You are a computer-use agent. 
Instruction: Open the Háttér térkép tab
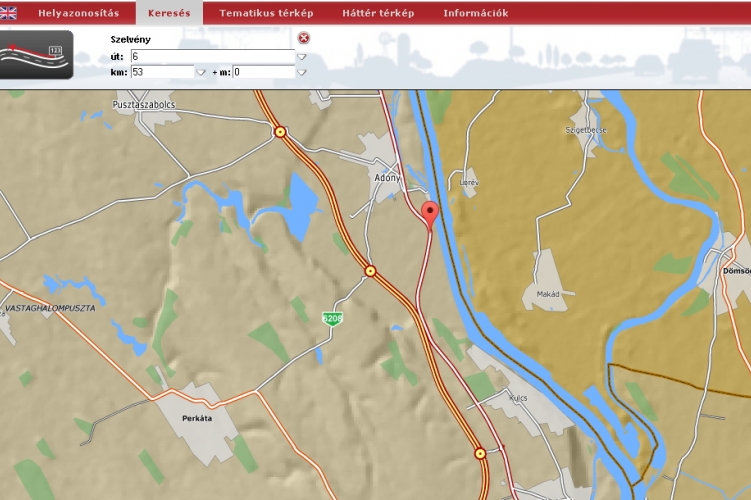click(378, 13)
